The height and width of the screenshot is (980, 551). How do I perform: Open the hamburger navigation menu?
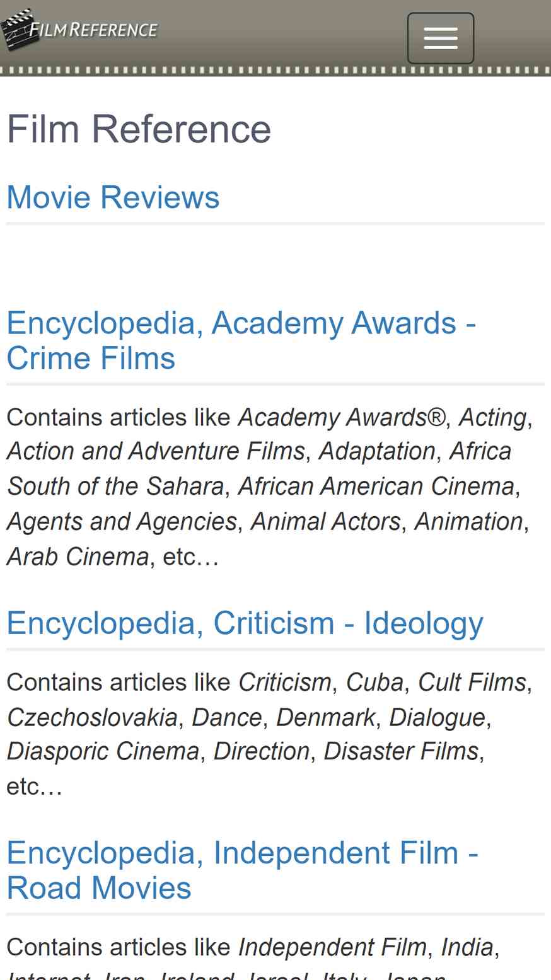click(x=440, y=38)
